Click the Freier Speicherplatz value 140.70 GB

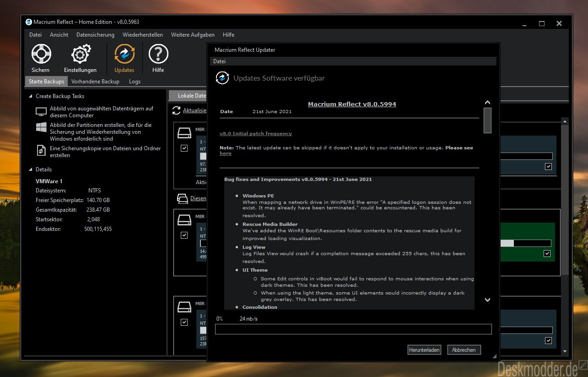[98, 200]
